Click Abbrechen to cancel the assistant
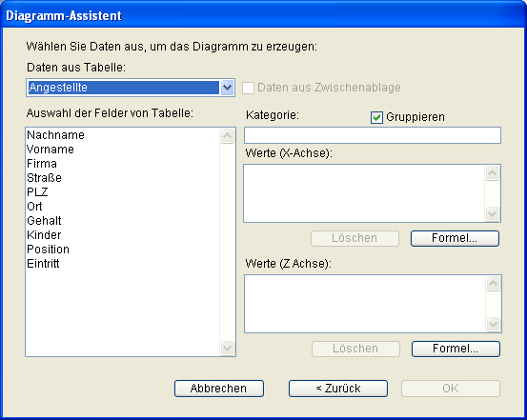Image resolution: width=527 pixels, height=420 pixels. pyautogui.click(x=219, y=389)
